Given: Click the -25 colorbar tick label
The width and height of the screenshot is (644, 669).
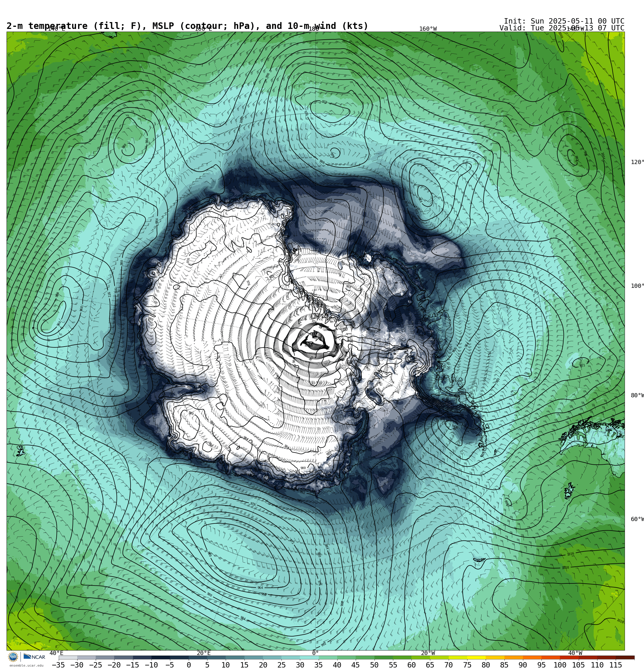Looking at the screenshot, I should pyautogui.click(x=96, y=665).
